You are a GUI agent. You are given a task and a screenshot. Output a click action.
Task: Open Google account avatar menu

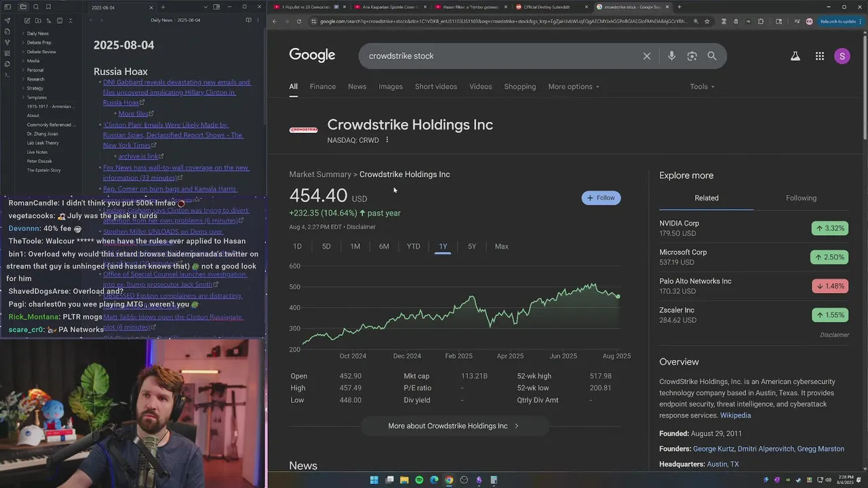842,56
